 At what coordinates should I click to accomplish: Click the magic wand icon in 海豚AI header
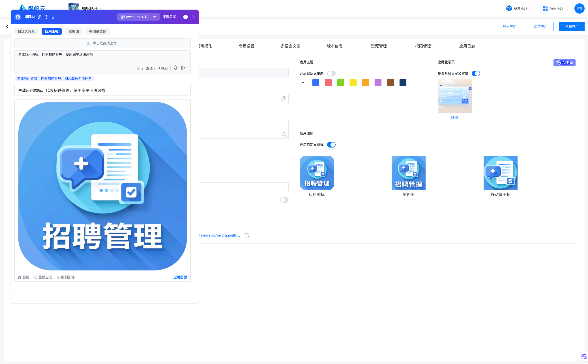pyautogui.click(x=40, y=17)
